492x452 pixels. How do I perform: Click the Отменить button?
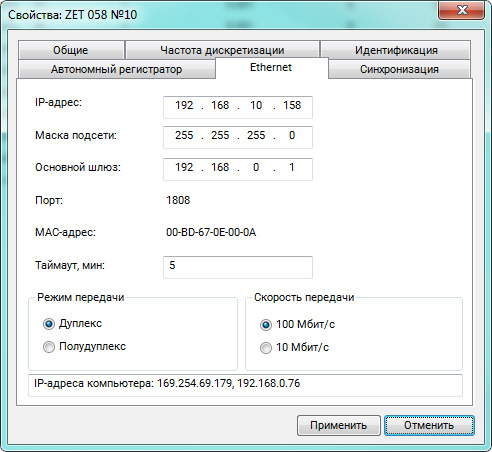(x=429, y=425)
